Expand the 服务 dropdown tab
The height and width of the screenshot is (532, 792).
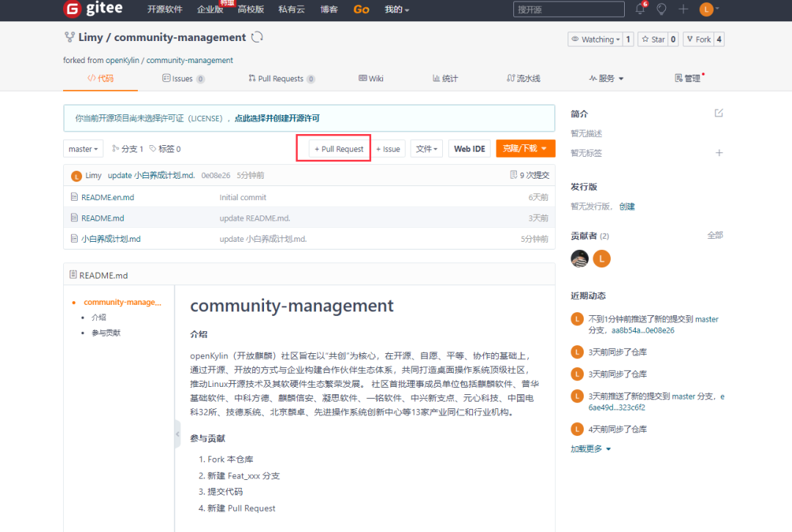pyautogui.click(x=606, y=78)
